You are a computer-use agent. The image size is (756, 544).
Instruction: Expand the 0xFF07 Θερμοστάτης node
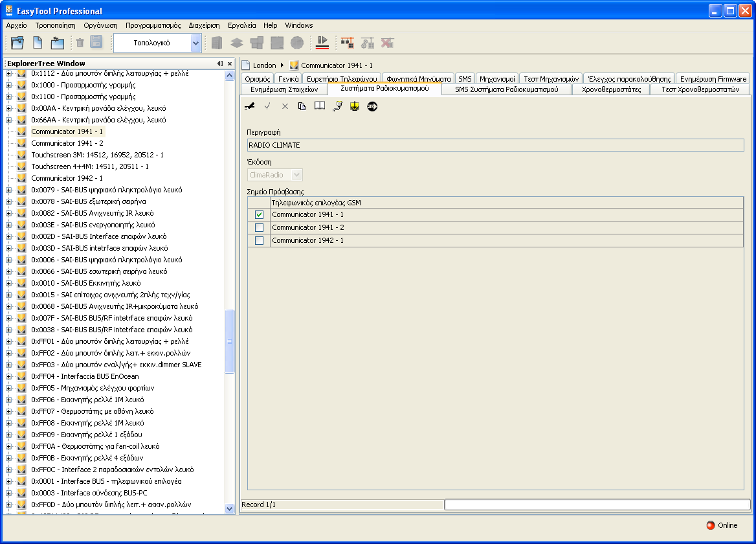tap(8, 411)
